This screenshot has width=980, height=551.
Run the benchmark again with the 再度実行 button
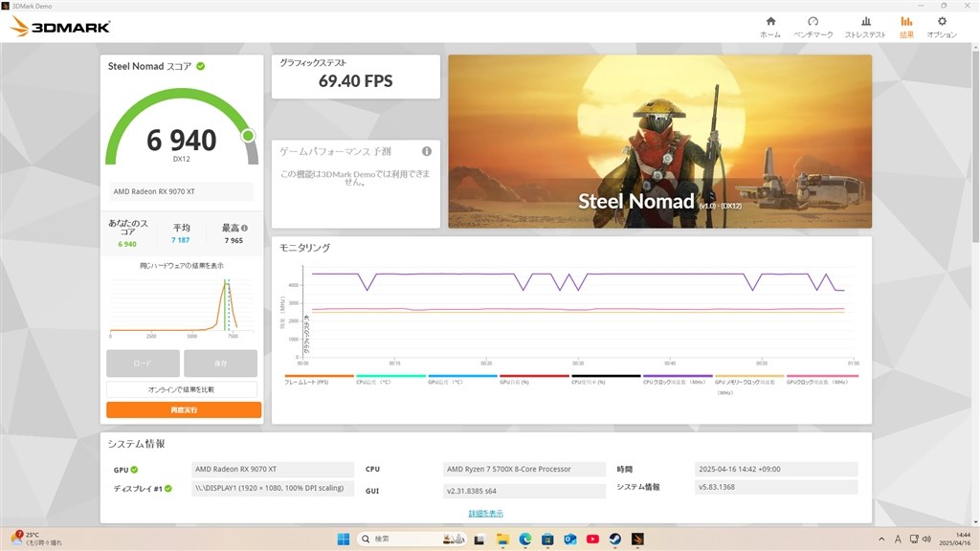(x=181, y=409)
